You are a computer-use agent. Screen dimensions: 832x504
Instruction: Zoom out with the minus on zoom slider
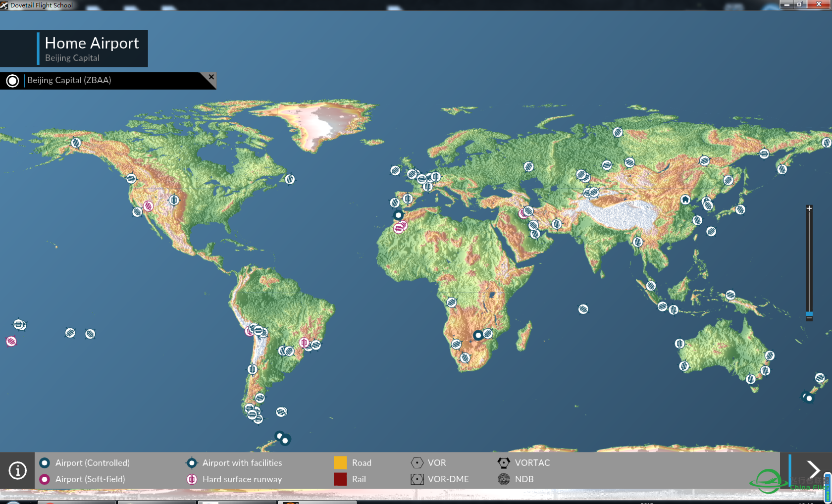pos(809,318)
